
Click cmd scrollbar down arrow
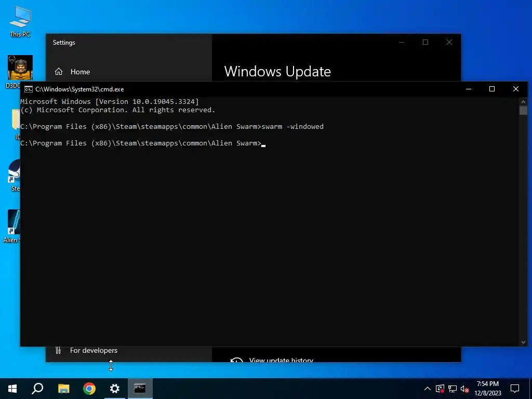point(523,342)
